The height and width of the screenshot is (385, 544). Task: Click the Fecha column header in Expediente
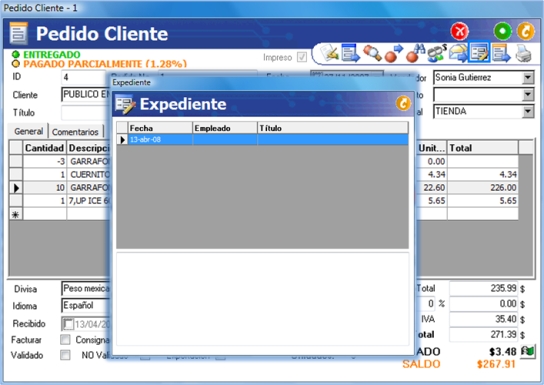coord(160,128)
